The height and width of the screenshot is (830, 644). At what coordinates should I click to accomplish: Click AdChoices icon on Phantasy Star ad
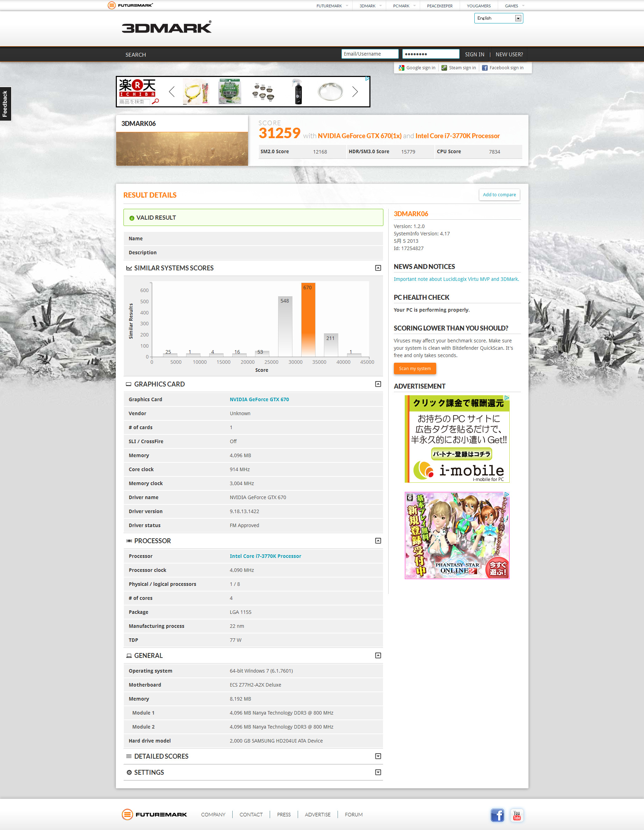coord(507,495)
